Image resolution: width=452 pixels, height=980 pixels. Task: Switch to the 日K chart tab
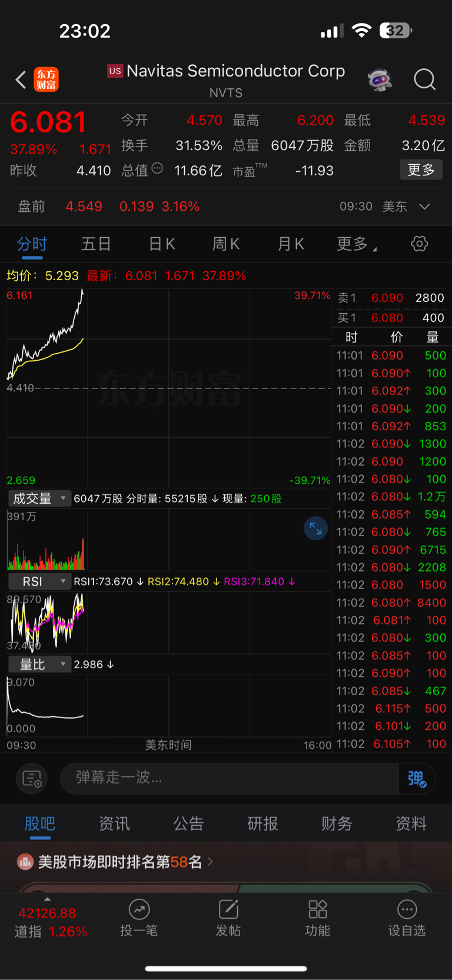tap(162, 244)
